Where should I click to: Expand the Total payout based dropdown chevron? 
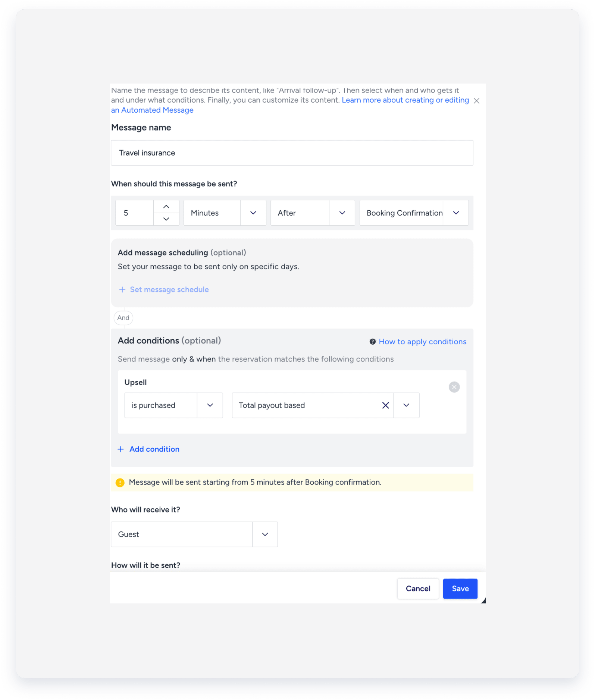pyautogui.click(x=407, y=405)
